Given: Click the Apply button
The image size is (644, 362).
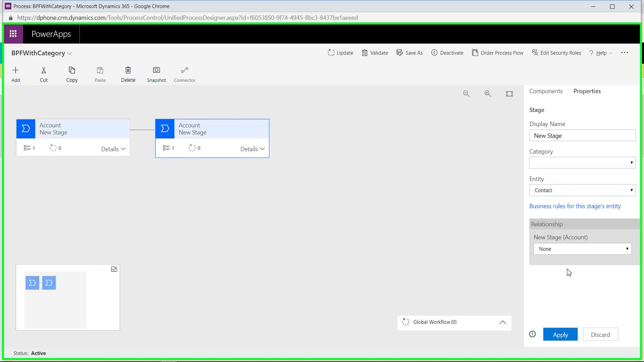Looking at the screenshot, I should pos(560,335).
